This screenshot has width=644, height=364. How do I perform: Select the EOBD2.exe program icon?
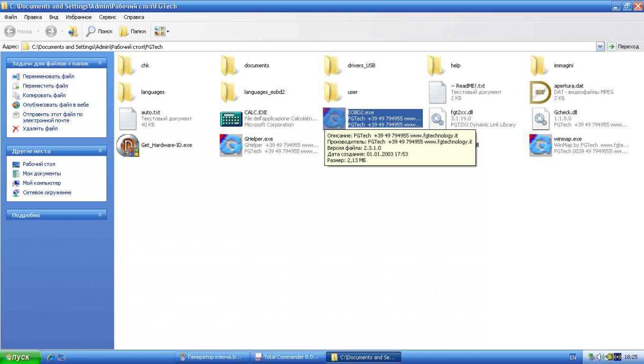click(x=334, y=119)
